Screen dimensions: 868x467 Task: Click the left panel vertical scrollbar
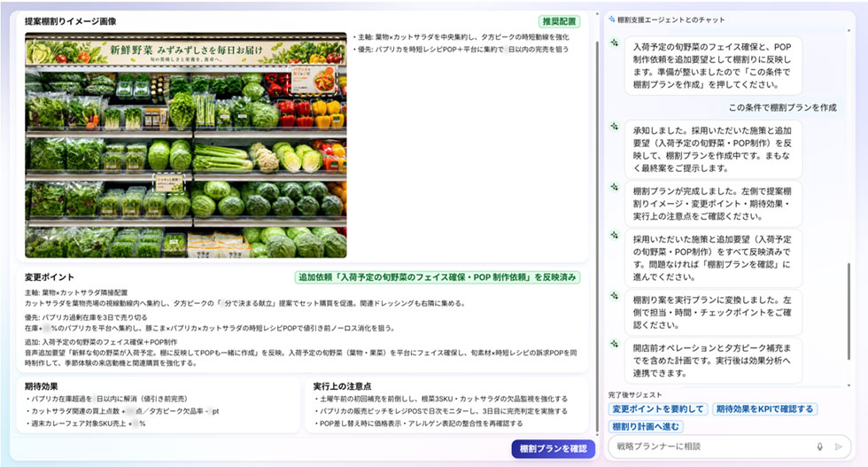596,238
